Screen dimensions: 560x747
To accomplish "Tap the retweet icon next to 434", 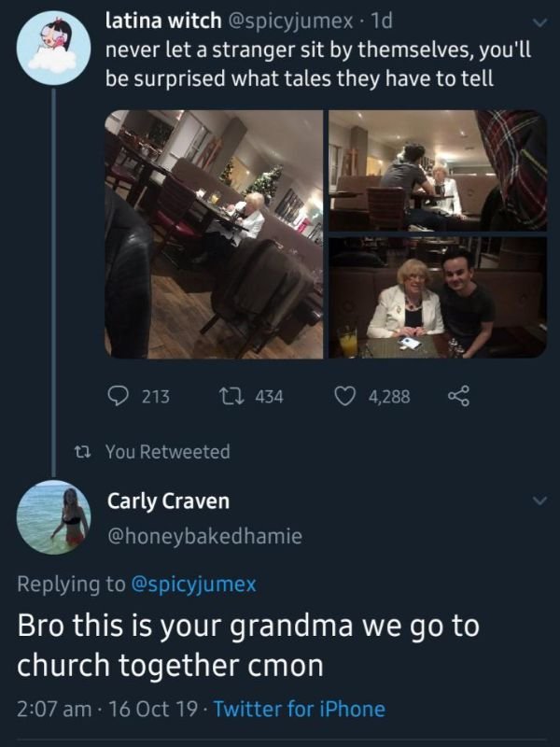I will coord(231,396).
